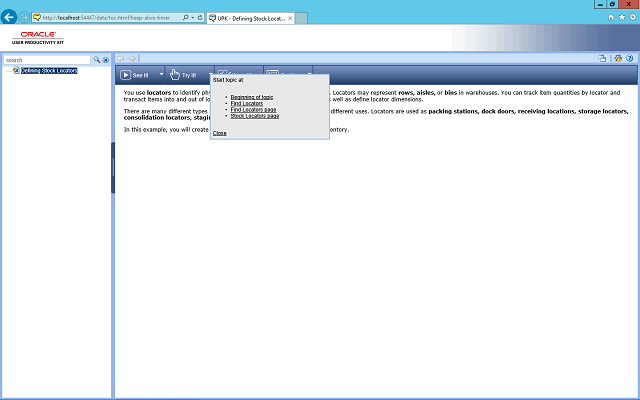
Task: Click the Beginning of topic link
Action: 252,97
